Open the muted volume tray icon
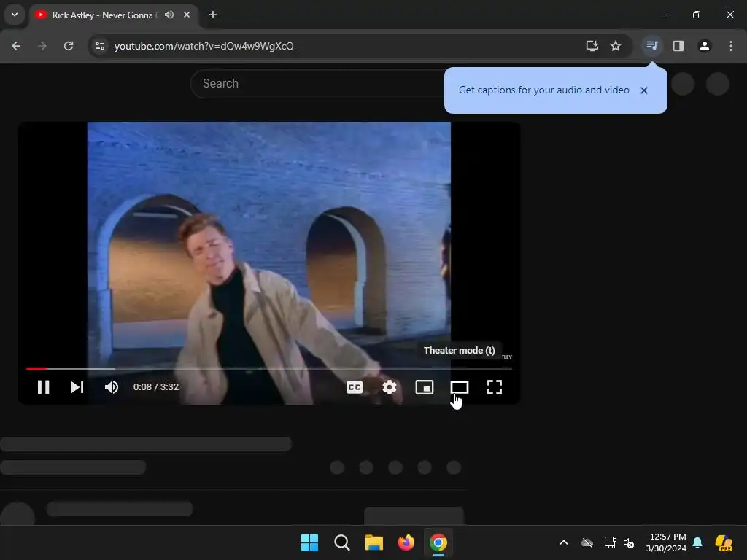The image size is (747, 560). (x=629, y=542)
